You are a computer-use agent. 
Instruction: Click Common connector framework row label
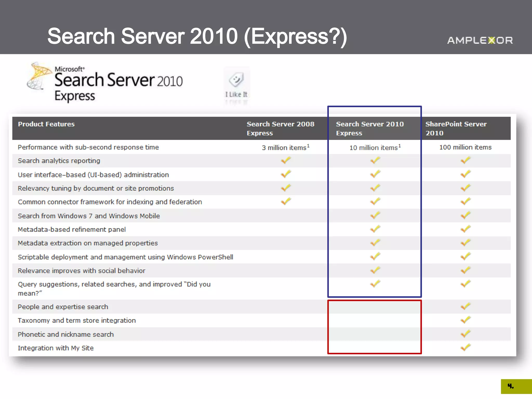pyautogui.click(x=110, y=202)
